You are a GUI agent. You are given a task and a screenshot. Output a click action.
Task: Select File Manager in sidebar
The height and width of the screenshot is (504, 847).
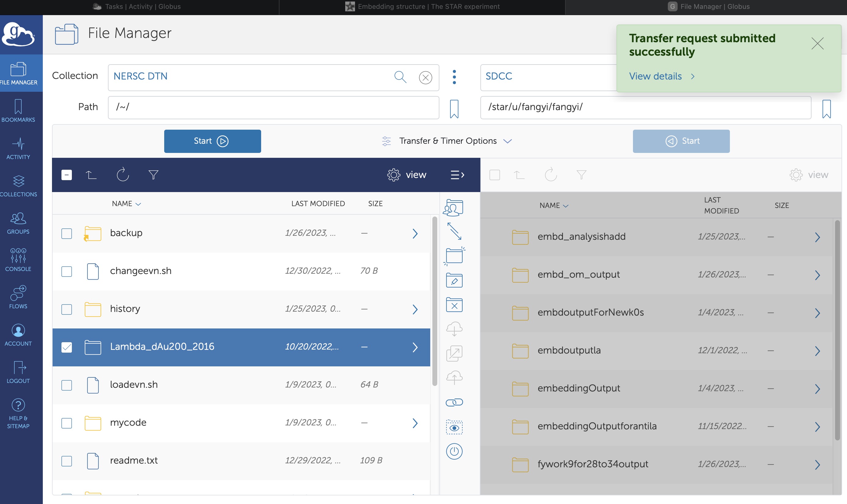[x=18, y=73]
